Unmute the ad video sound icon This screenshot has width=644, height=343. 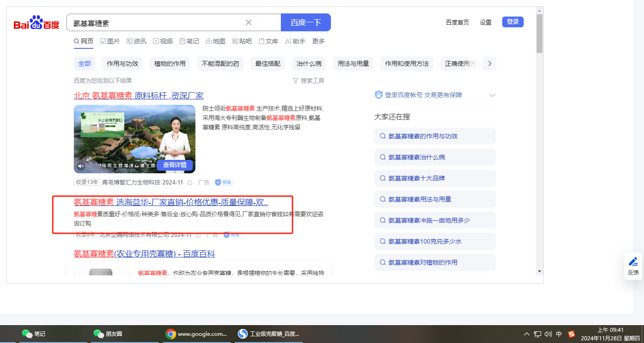(x=81, y=166)
